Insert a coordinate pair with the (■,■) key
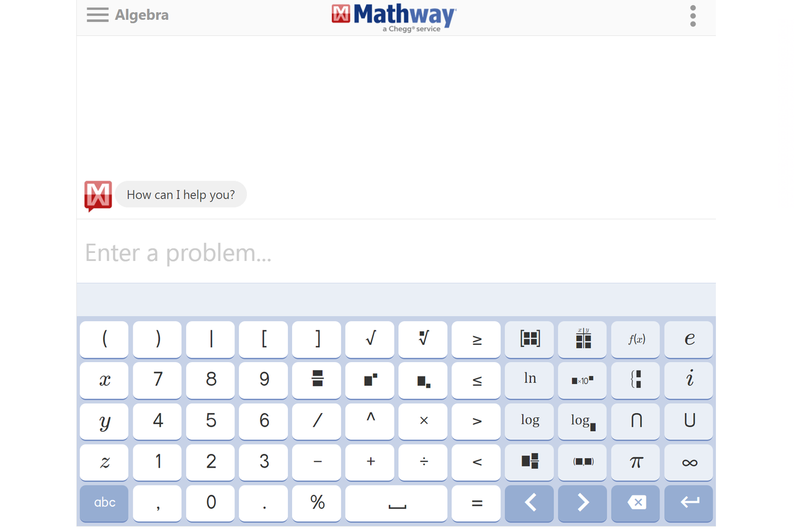Screen dimensions: 794x532 pos(582,462)
